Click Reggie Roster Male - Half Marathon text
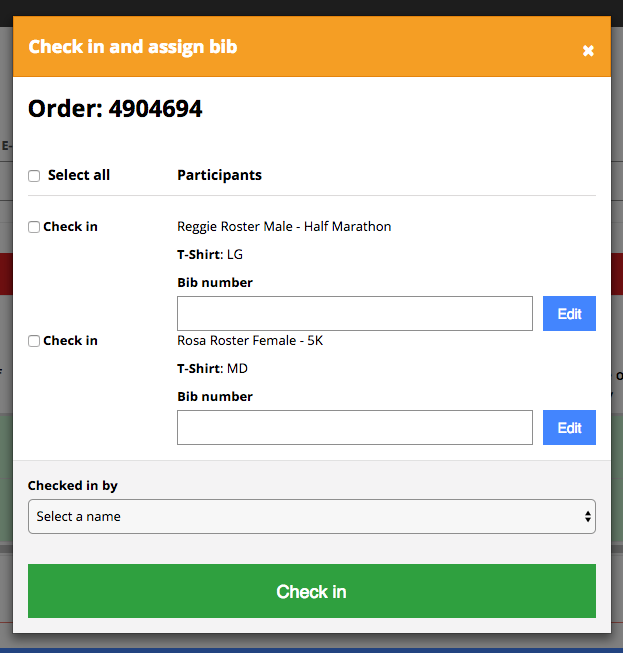The width and height of the screenshot is (623, 653). pos(284,227)
